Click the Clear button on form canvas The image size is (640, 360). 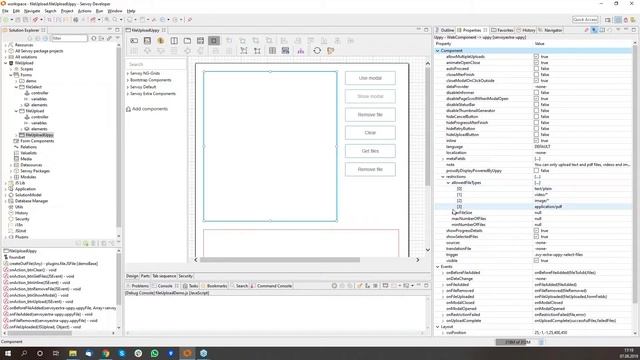(370, 133)
